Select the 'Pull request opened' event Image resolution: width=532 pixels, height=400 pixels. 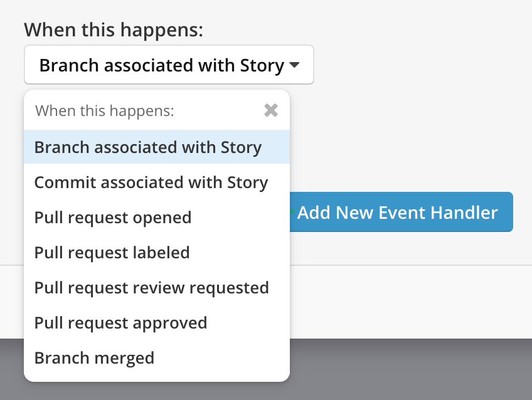tap(113, 218)
